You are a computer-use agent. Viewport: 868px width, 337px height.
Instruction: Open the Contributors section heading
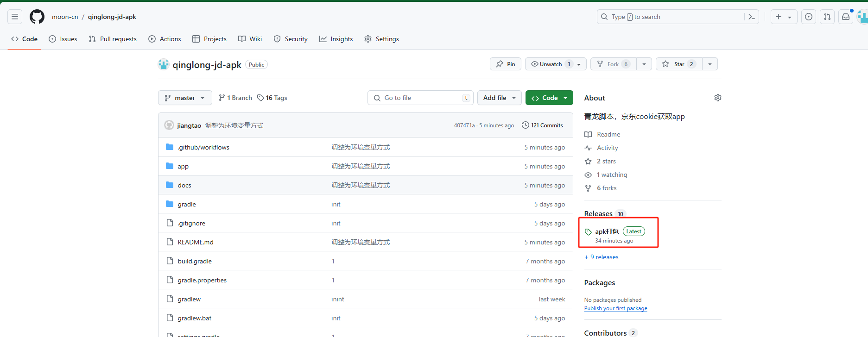pyautogui.click(x=605, y=333)
